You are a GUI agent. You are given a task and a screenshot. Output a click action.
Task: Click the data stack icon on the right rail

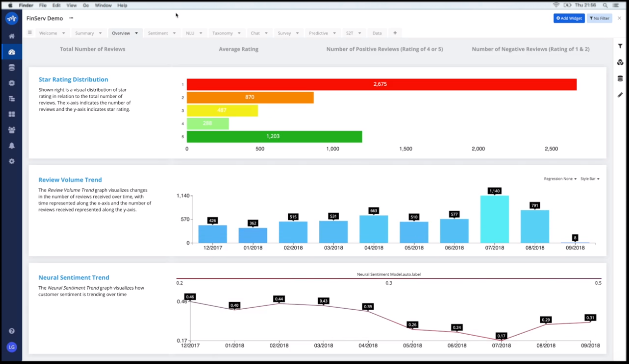pos(620,78)
